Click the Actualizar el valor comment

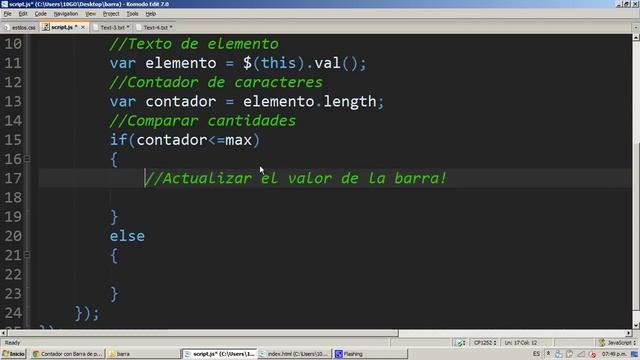(296, 178)
